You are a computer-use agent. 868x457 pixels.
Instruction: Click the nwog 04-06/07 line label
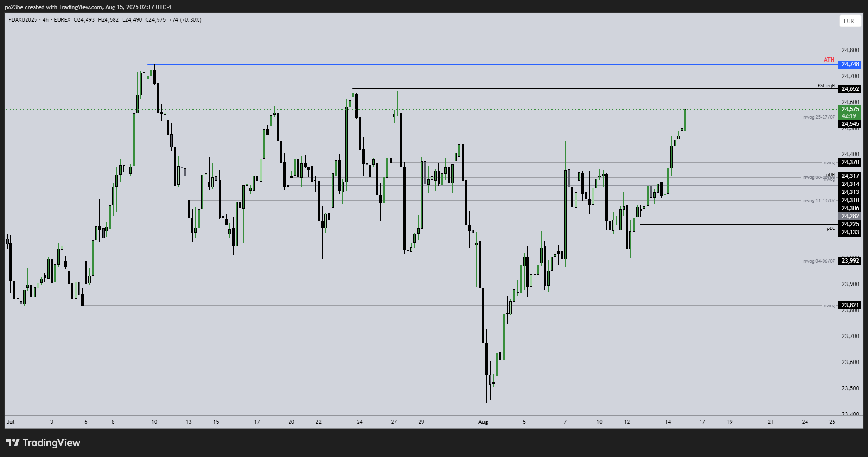coord(819,261)
